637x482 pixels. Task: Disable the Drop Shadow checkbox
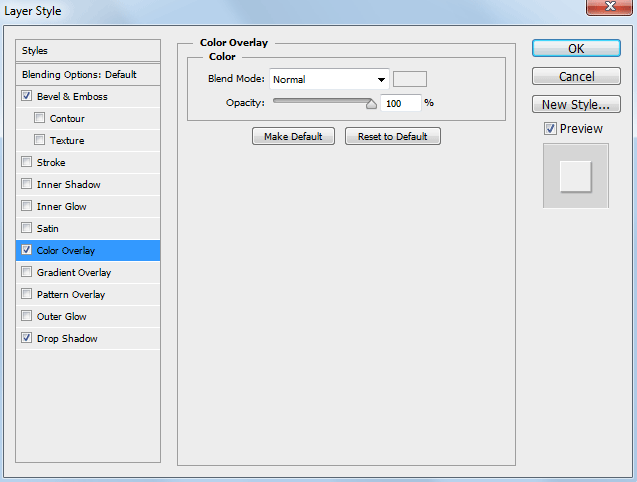pos(26,339)
